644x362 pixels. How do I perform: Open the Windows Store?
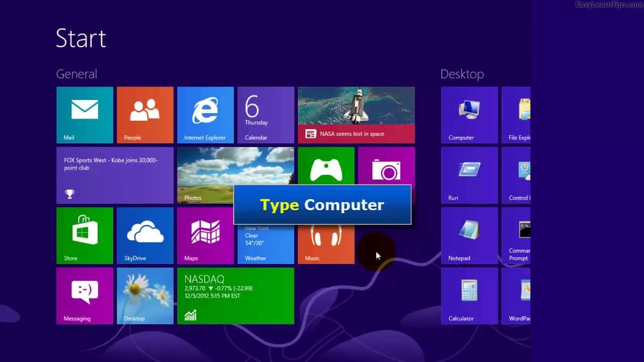[85, 235]
